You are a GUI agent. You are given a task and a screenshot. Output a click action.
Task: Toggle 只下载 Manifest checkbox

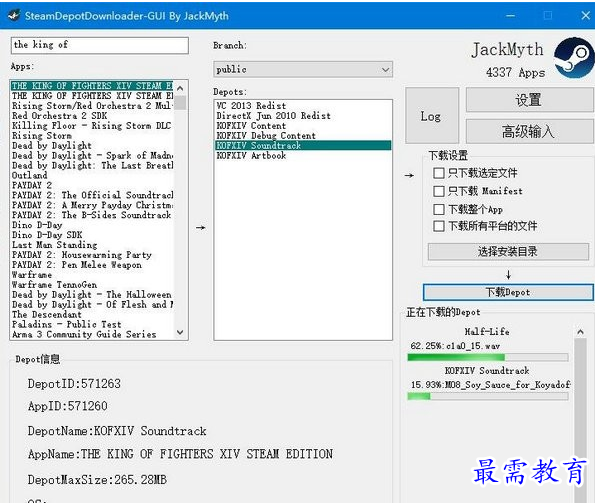tap(439, 191)
